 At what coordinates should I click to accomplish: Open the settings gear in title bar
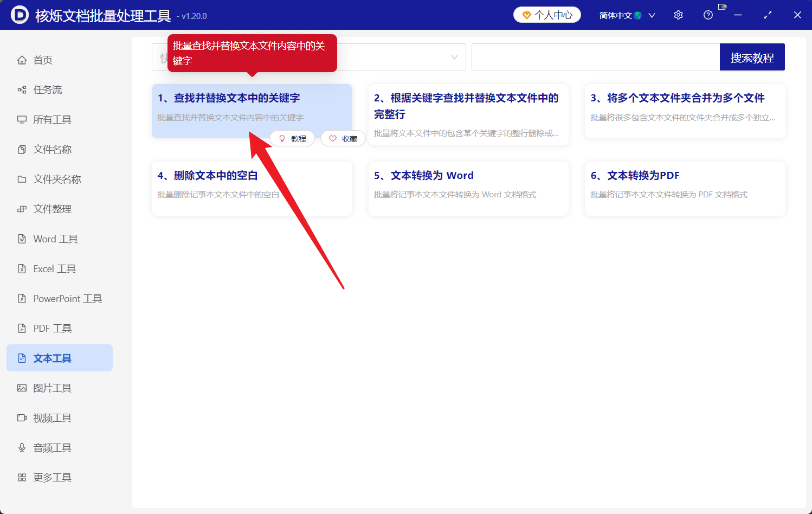tap(678, 15)
